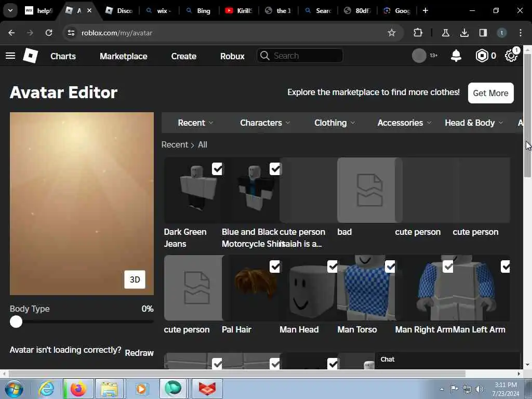
Task: Adjust the Body Type slider handle
Action: (x=16, y=321)
